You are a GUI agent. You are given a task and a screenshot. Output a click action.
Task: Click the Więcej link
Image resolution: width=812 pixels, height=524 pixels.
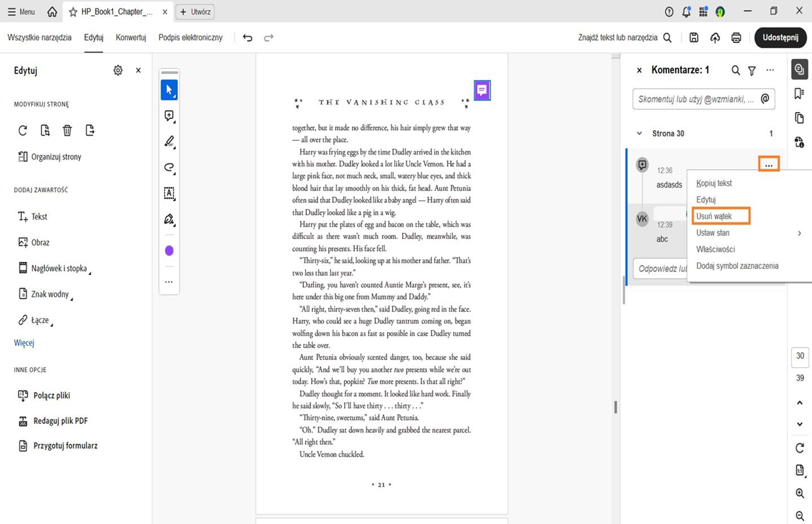tap(24, 343)
